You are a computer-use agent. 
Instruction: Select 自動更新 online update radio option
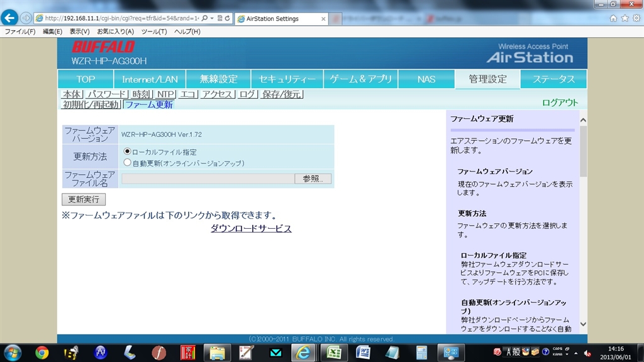click(x=128, y=162)
